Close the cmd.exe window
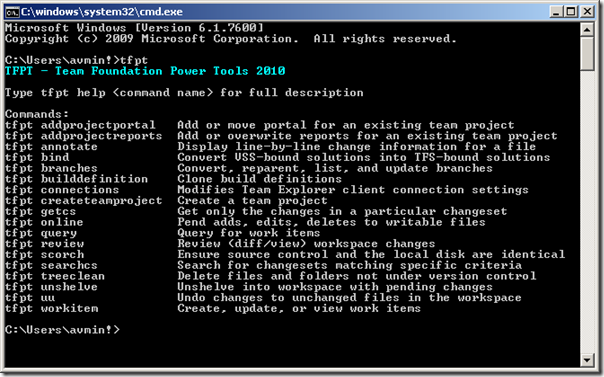604x377 pixels. pyautogui.click(x=587, y=12)
